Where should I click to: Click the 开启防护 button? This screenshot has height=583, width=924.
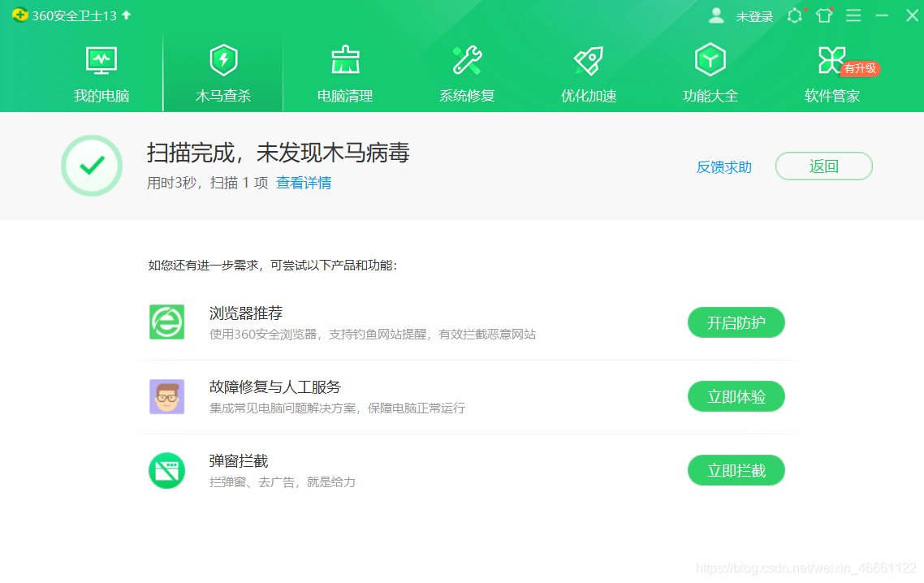coord(736,322)
